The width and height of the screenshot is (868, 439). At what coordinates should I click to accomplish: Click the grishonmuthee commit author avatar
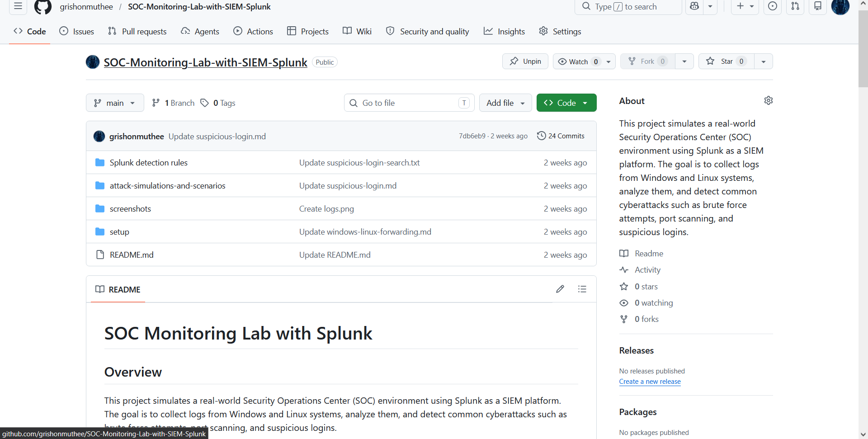(99, 136)
